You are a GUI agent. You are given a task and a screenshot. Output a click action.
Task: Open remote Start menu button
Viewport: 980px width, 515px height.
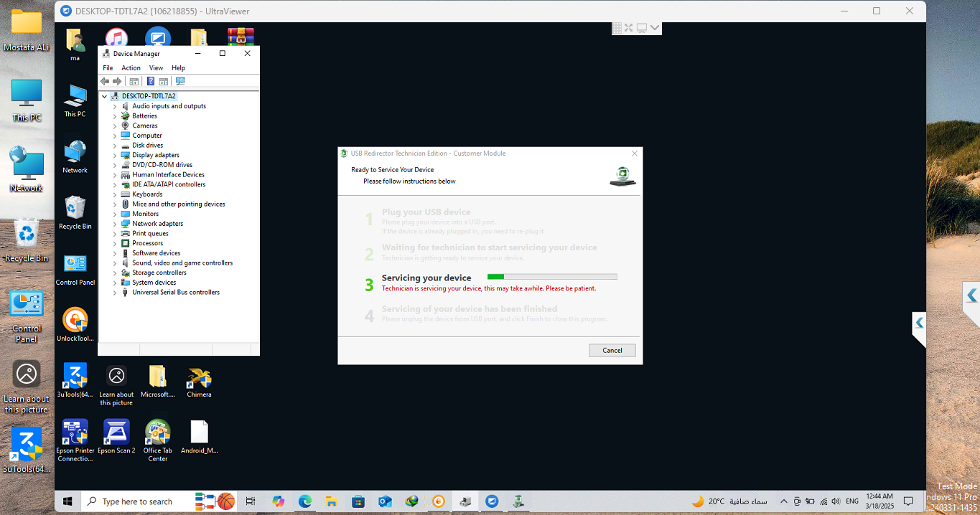coord(68,501)
